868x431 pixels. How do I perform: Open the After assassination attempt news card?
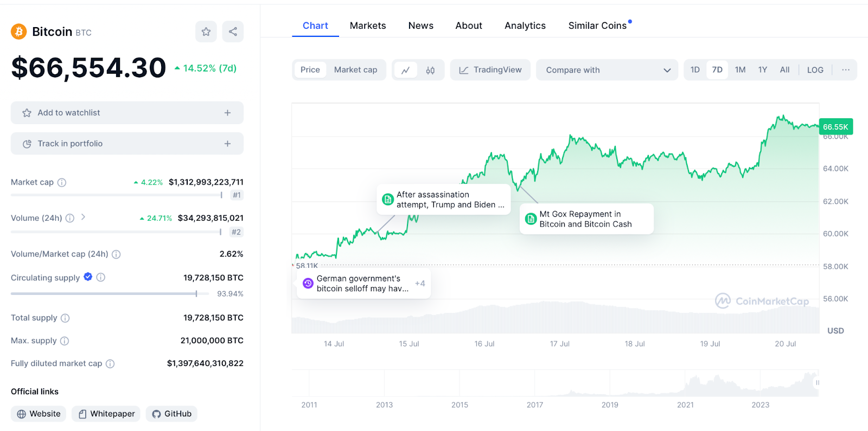coord(444,200)
